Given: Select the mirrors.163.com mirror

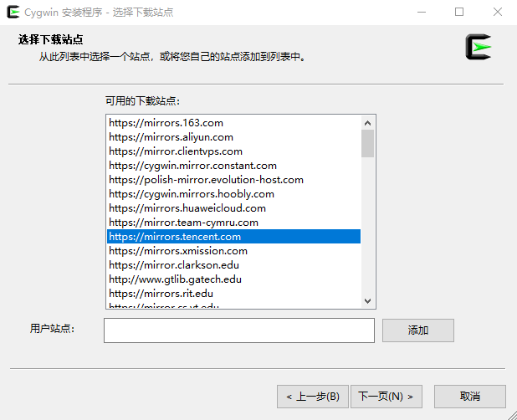Looking at the screenshot, I should coord(166,123).
